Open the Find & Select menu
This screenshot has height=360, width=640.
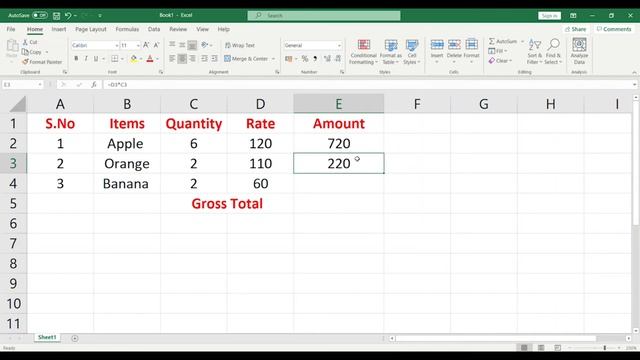click(x=553, y=51)
